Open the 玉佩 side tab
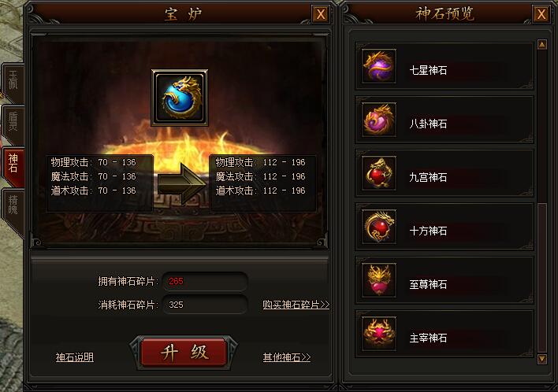558x392 pixels. [13, 83]
